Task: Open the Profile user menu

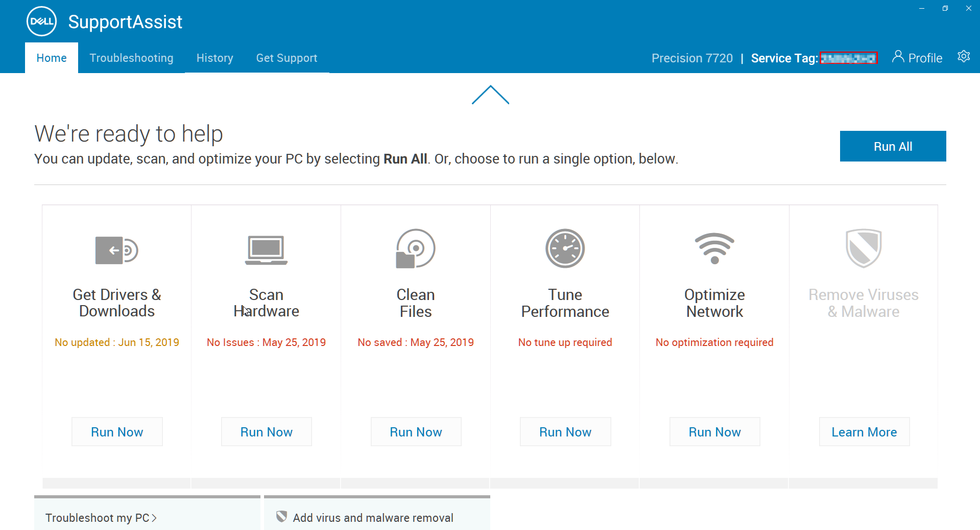Action: click(x=917, y=58)
